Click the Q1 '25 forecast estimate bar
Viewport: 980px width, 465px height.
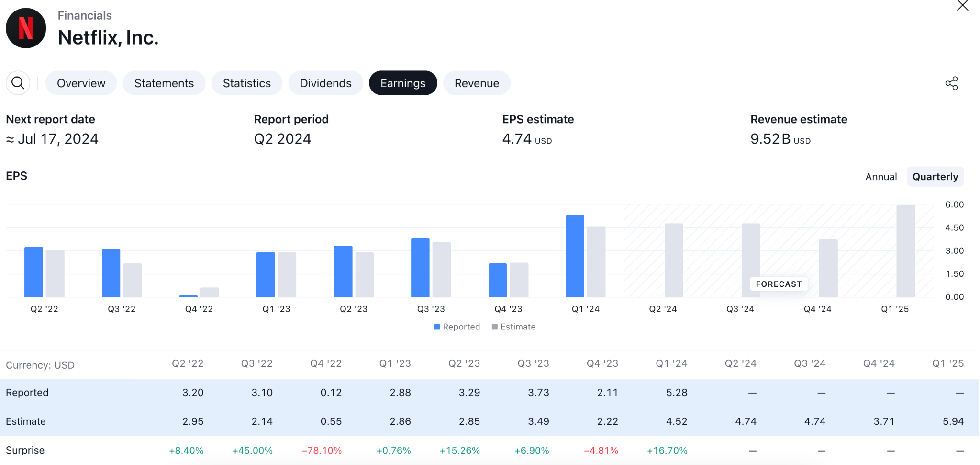905,251
